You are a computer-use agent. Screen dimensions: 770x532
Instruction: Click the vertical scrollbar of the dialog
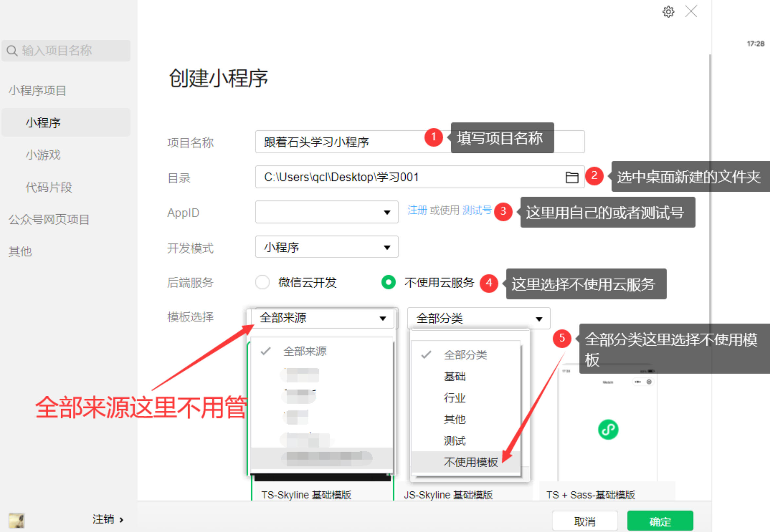(x=709, y=193)
